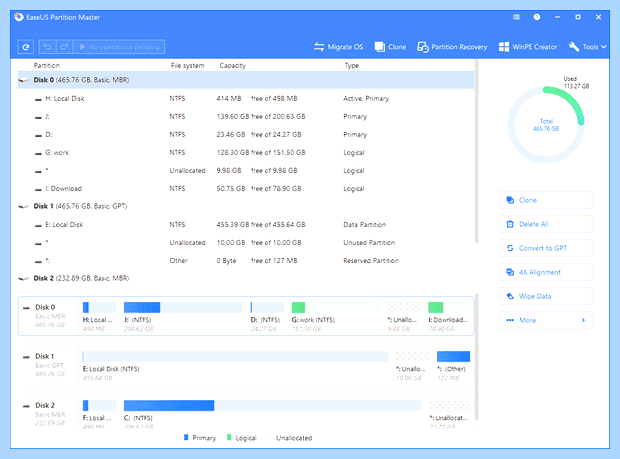Click the Clone button in the right panel

[546, 200]
